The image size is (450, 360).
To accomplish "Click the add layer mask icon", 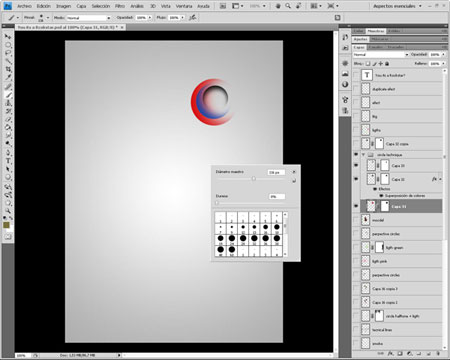I will click(x=400, y=353).
